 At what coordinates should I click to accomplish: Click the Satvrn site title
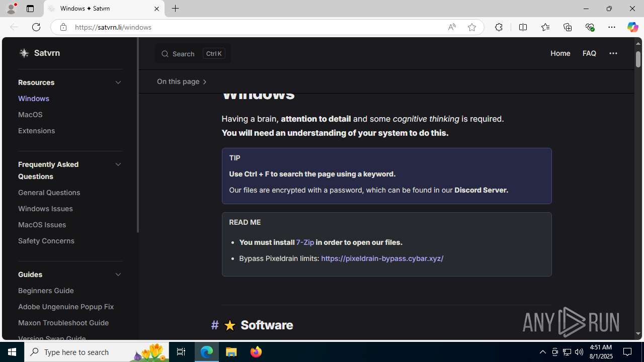[47, 53]
